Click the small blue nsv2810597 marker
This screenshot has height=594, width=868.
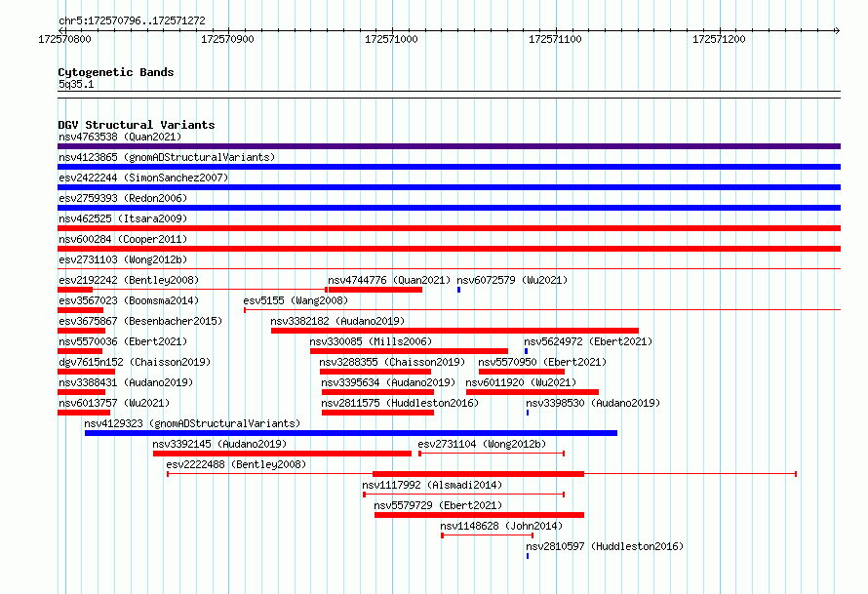(x=528, y=556)
